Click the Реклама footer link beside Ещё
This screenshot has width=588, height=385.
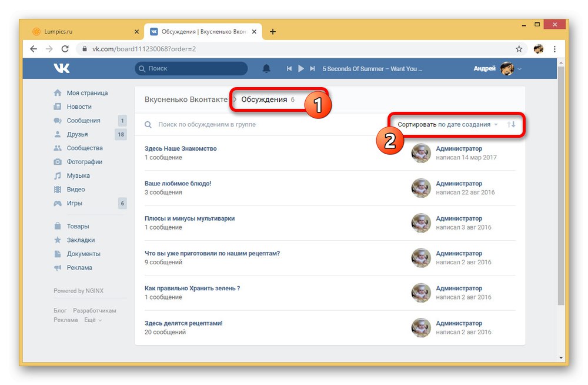(66, 320)
